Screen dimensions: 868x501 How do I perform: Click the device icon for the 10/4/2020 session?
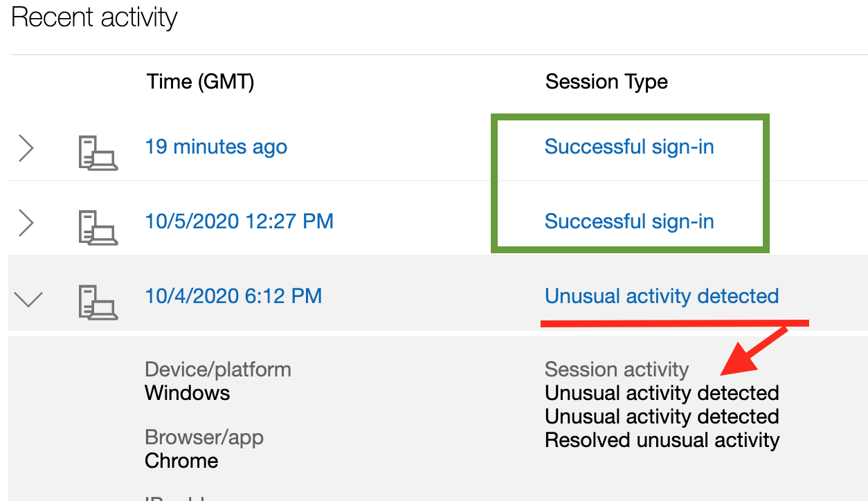tap(98, 302)
